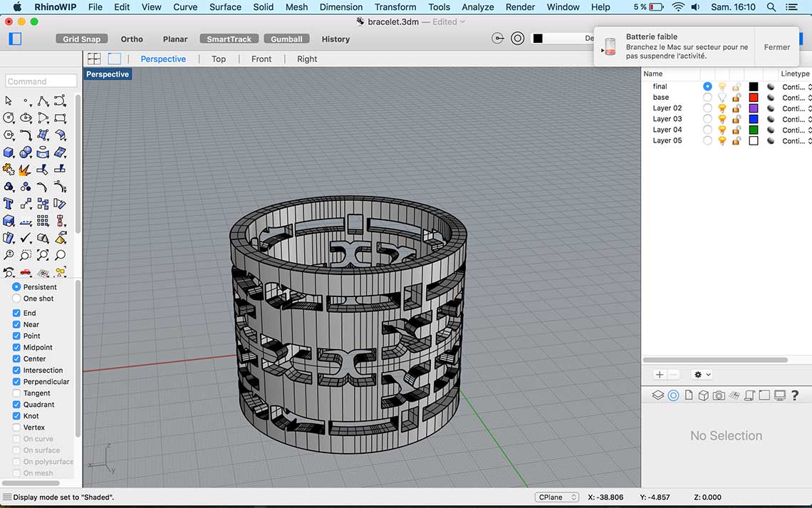Screen dimensions: 812x508
Task: Open the Surface menu
Action: point(225,6)
